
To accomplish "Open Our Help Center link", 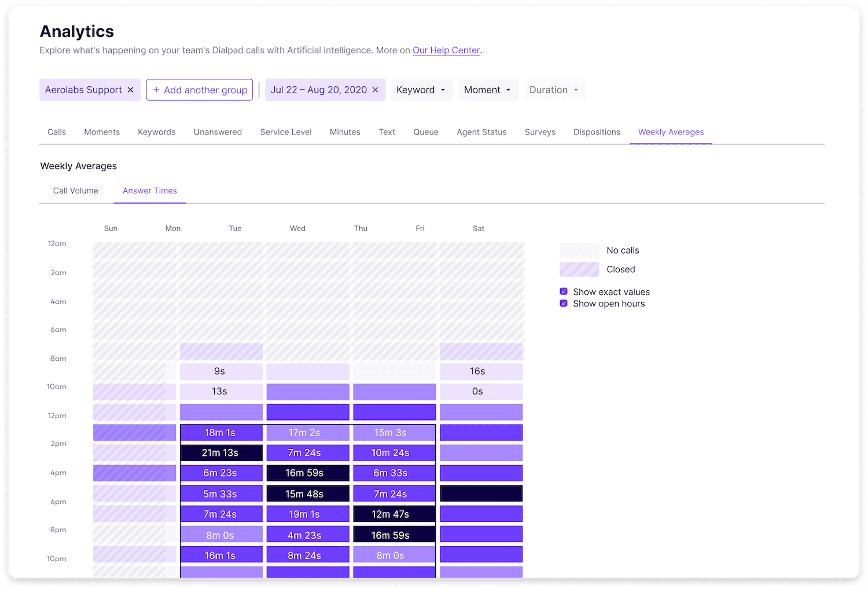I will point(446,50).
